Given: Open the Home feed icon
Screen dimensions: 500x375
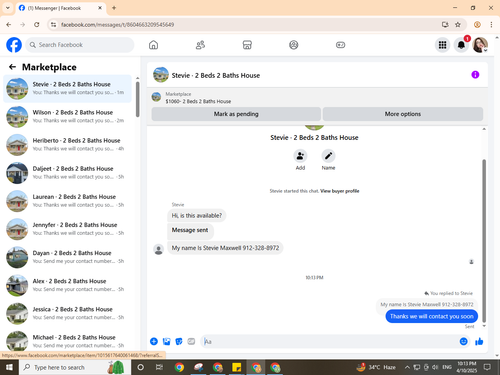Looking at the screenshot, I should 153,45.
